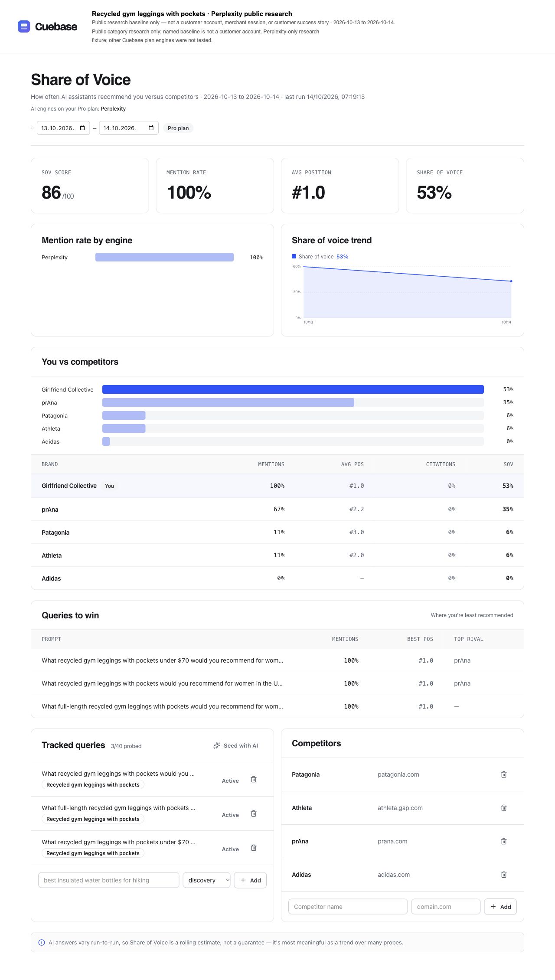
Task: Click the adidas.com domain
Action: (394, 875)
